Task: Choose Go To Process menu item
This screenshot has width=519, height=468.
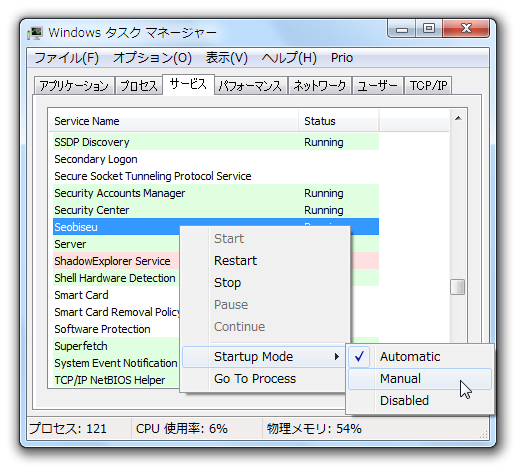Action: (264, 379)
